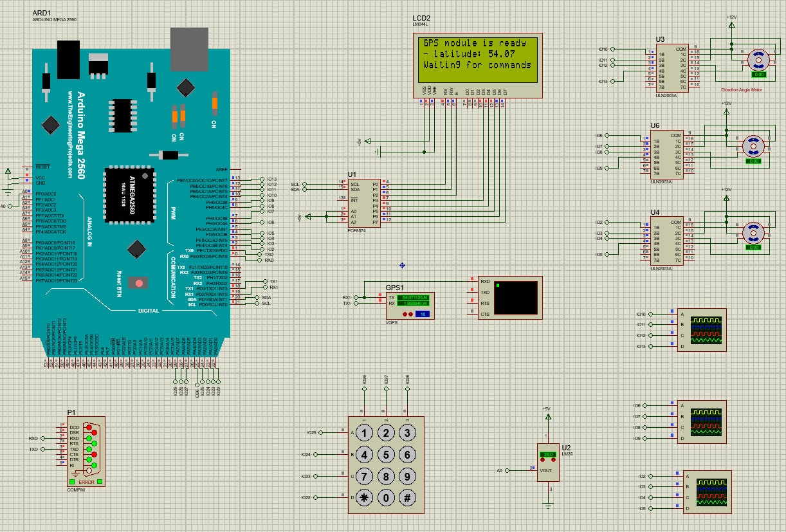Select the stepper motor connected to U6
Screen dimensions: 786x532
point(753,146)
